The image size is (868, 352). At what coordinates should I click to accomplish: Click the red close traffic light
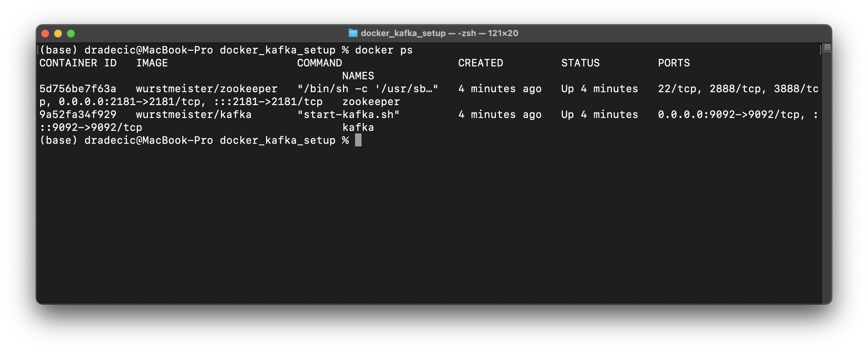pyautogui.click(x=45, y=33)
